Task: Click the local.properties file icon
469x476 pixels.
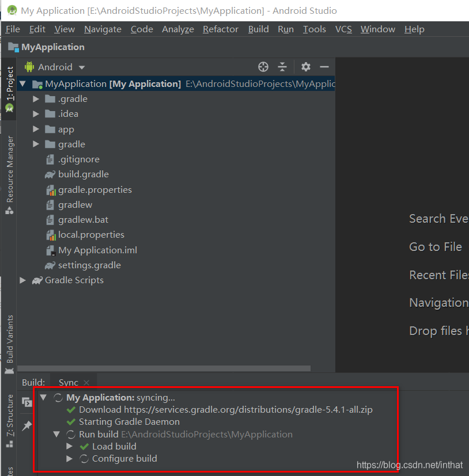Action: tap(51, 235)
